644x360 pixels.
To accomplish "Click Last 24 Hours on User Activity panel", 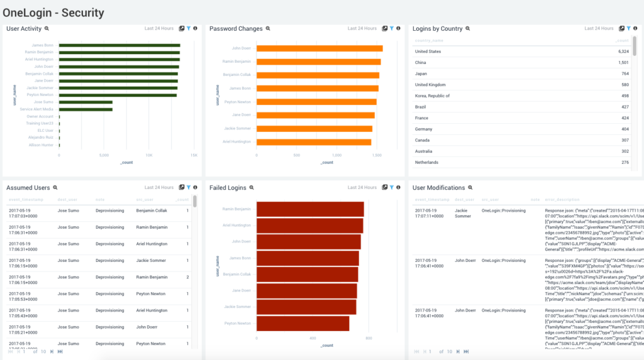I will tap(159, 28).
